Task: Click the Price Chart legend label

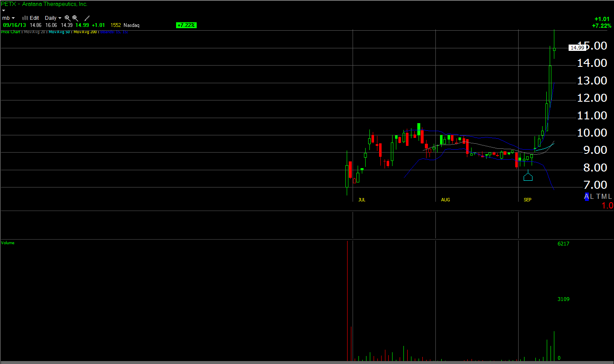Action: click(11, 32)
